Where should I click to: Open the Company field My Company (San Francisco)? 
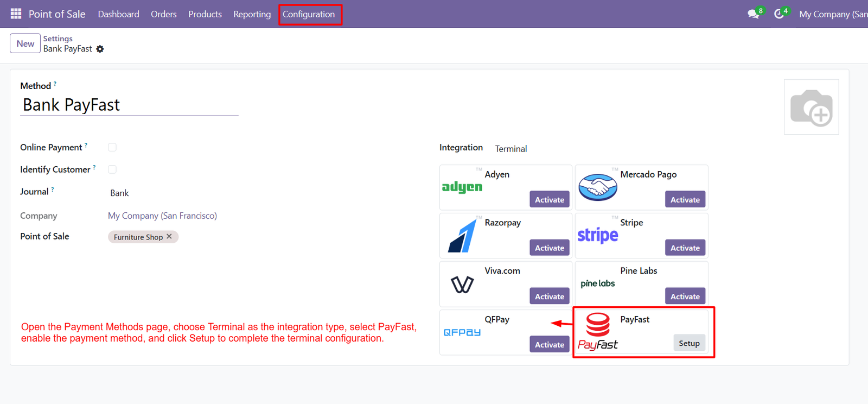click(x=162, y=216)
